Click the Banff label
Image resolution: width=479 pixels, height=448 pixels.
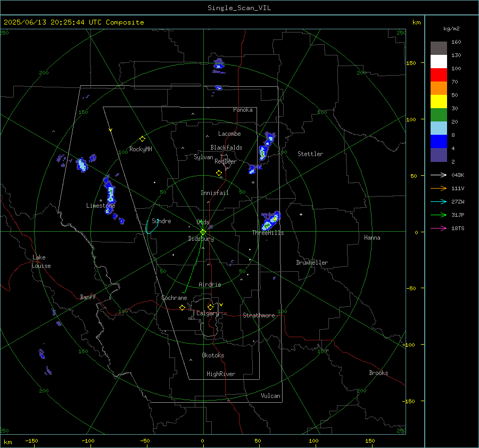click(88, 297)
